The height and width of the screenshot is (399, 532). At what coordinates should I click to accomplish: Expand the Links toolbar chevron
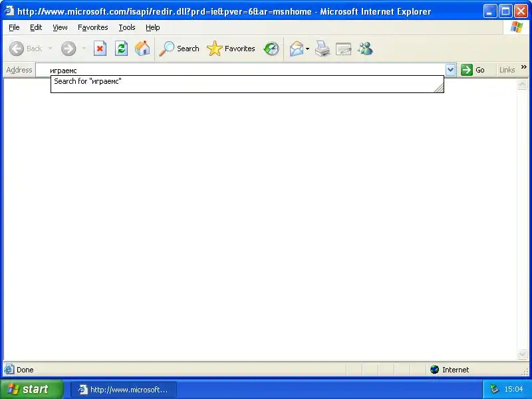524,67
